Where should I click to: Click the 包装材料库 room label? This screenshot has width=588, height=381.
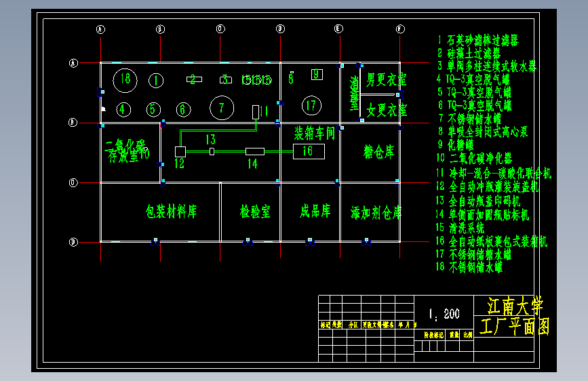click(171, 212)
